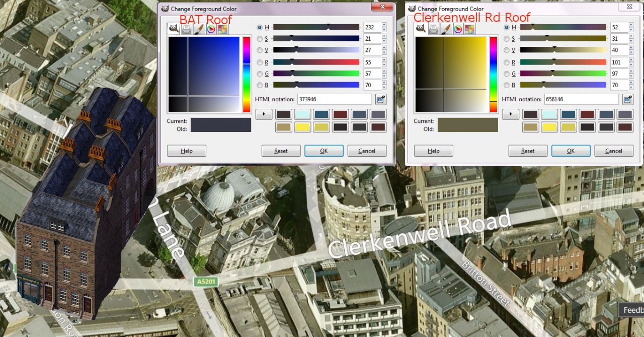Select the H radio button in BAT Roof dialog
Screen dimensions: 644x337
click(x=260, y=27)
